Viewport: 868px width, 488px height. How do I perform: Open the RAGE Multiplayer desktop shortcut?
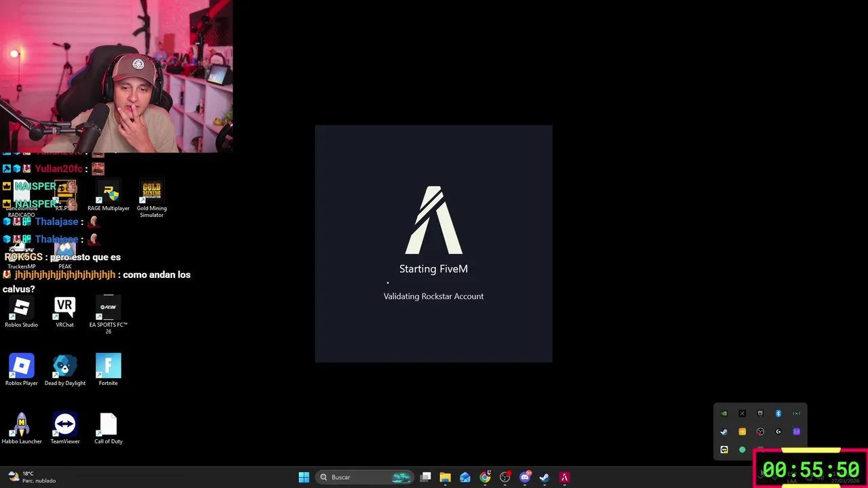108,196
